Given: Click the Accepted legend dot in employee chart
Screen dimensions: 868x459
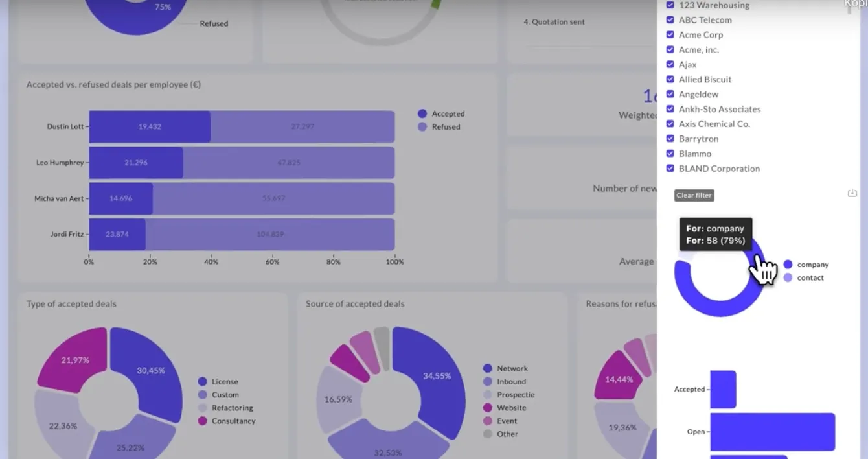Looking at the screenshot, I should [x=422, y=113].
